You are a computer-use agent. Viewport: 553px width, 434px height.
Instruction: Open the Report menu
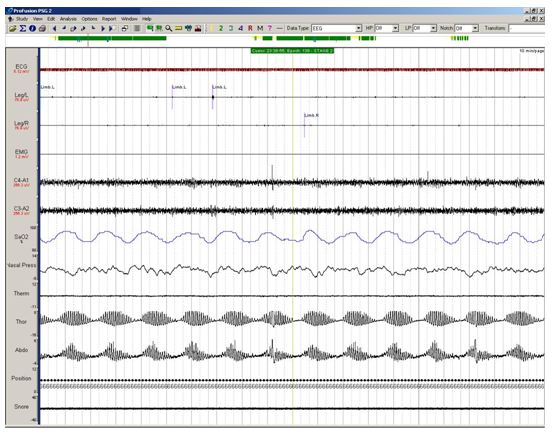[109, 19]
